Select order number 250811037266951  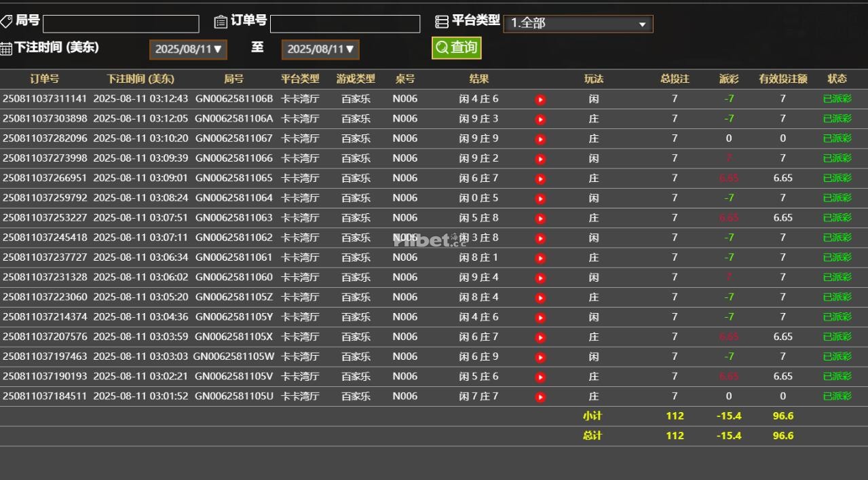click(x=45, y=178)
